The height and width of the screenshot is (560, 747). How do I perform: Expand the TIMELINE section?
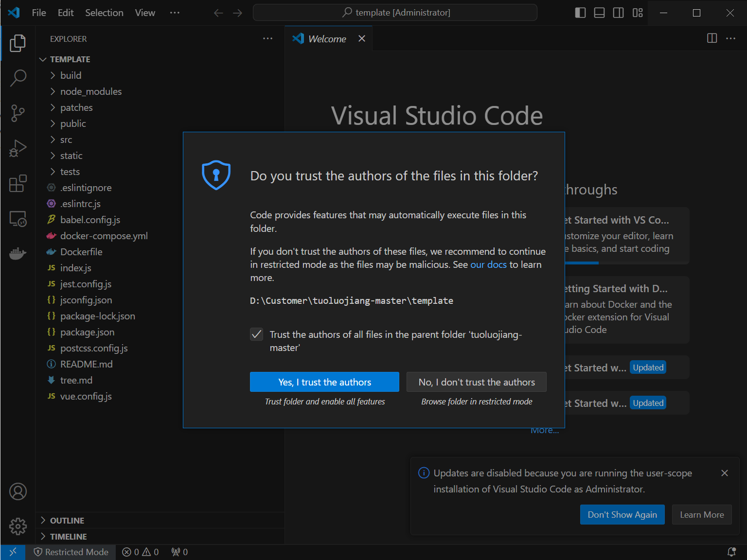tap(68, 537)
